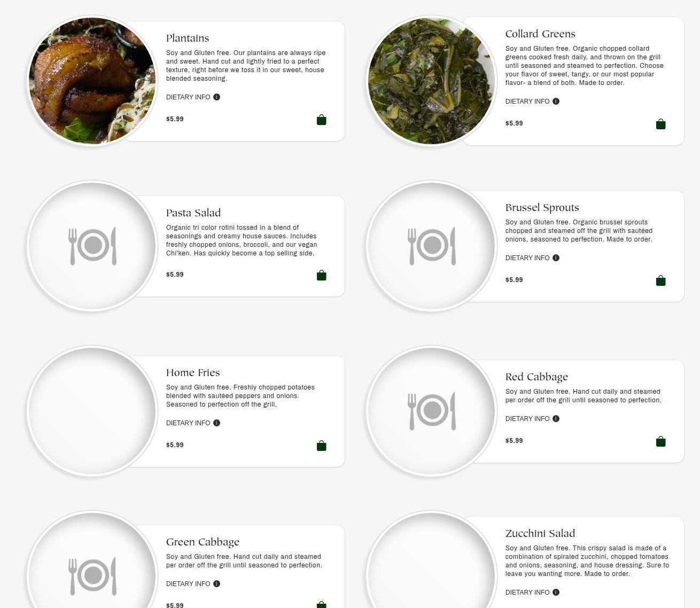Click the Green Cabbage heading
Viewport: 700px width, 608px height.
[x=203, y=542]
